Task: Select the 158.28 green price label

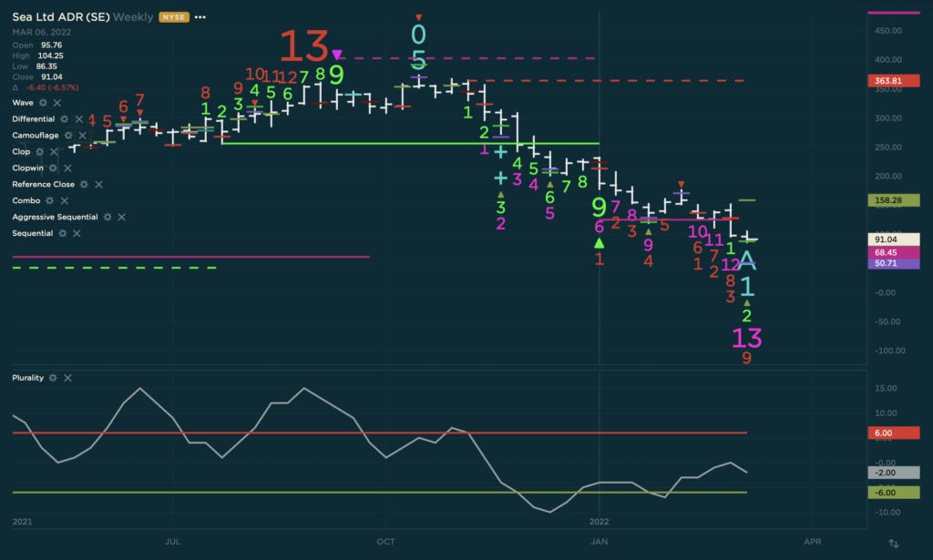Action: coord(893,200)
